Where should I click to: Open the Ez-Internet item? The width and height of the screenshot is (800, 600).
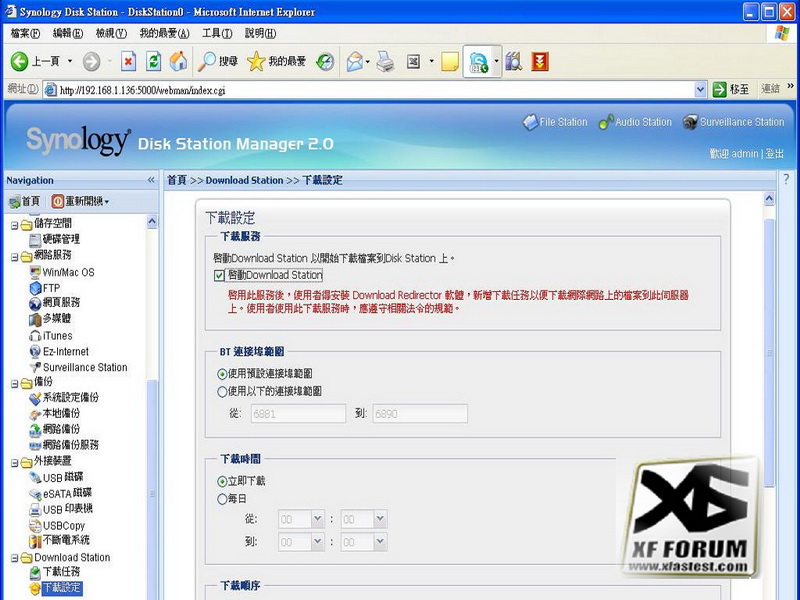59,351
